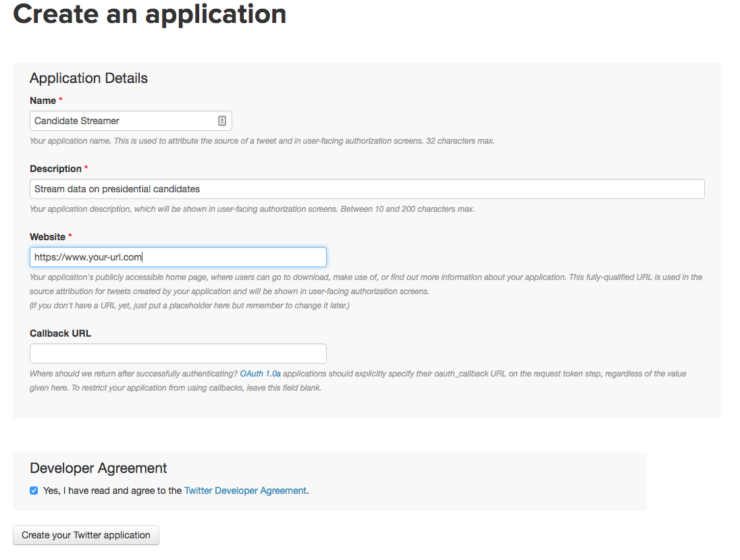
Task: Focus the Name field containing Candidate Streamer
Action: [122, 121]
